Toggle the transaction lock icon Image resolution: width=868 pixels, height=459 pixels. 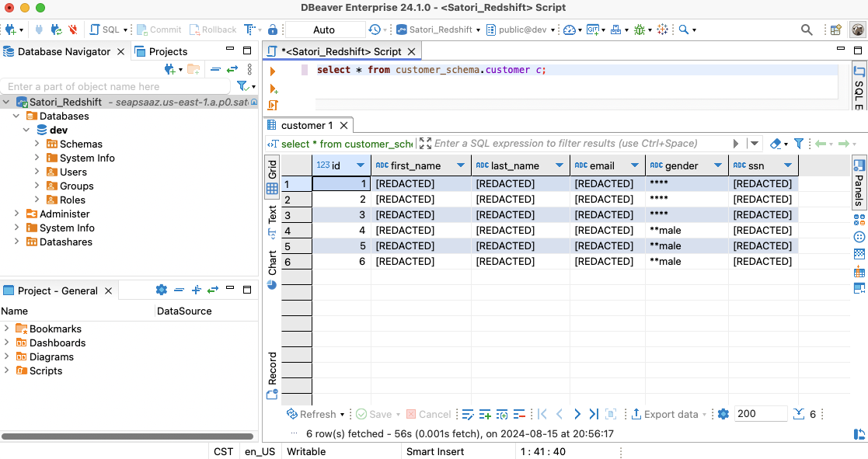click(273, 30)
